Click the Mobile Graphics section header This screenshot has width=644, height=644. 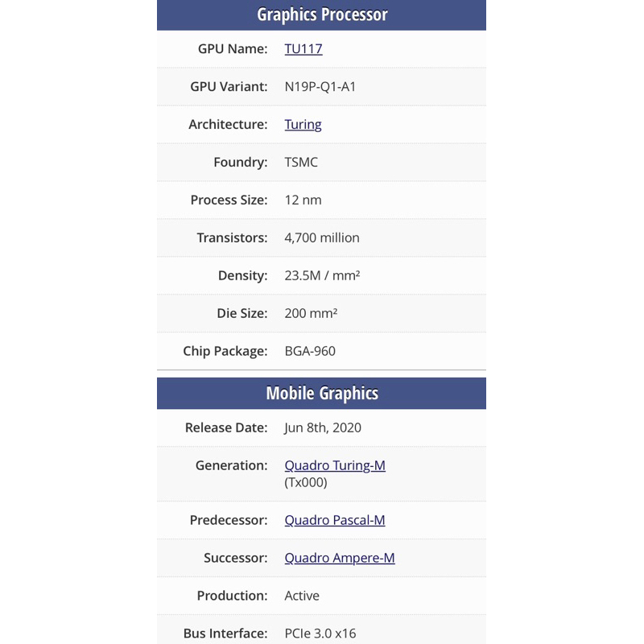(x=321, y=394)
